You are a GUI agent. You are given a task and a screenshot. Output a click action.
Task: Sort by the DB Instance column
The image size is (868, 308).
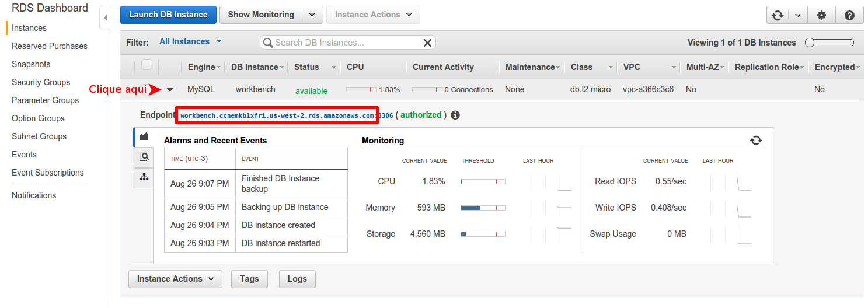(257, 67)
